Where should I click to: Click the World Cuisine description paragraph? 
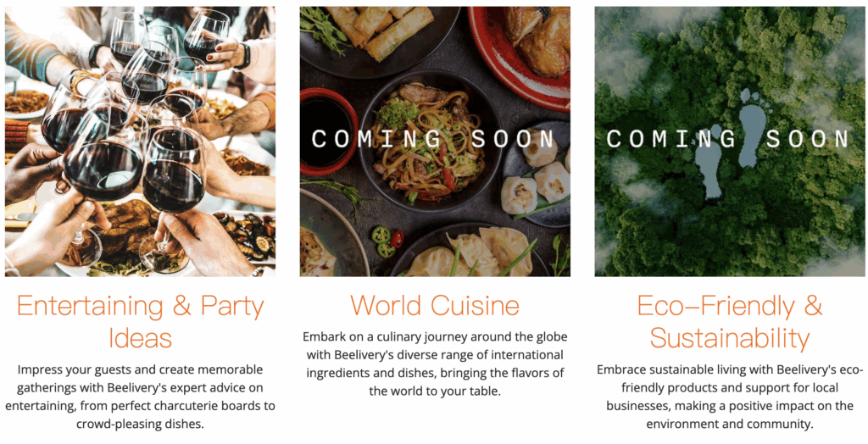tap(435, 364)
